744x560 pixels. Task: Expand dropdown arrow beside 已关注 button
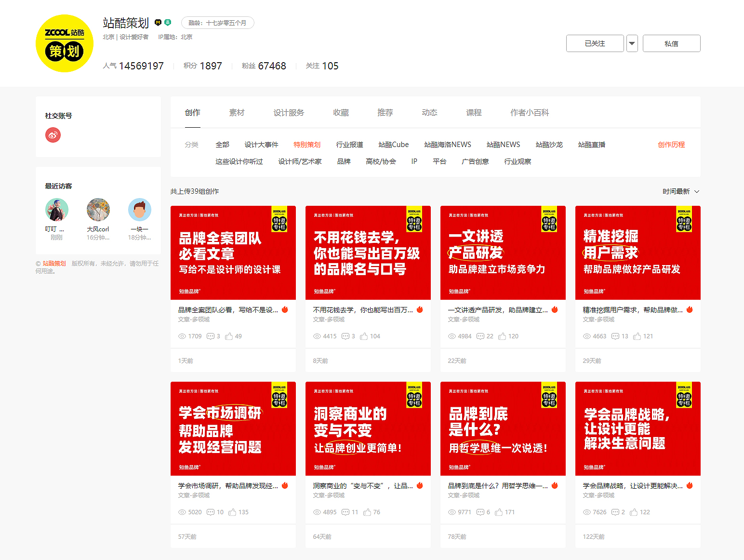(x=632, y=43)
